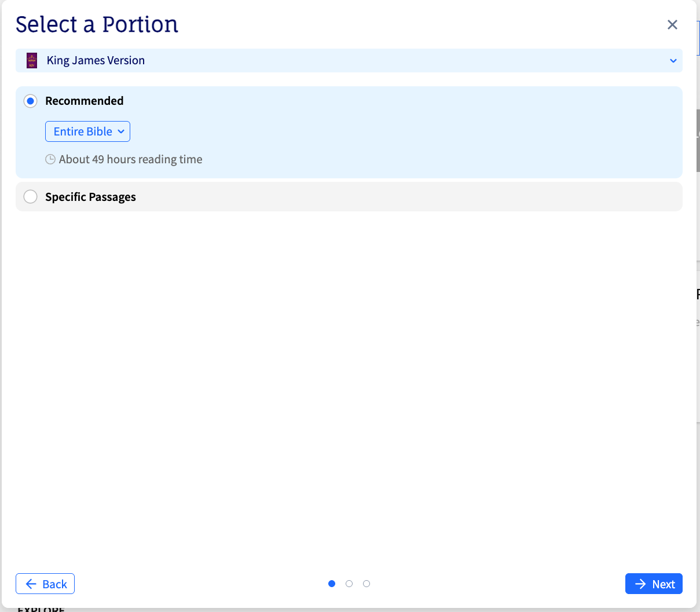Proceed with the Next button
700x612 pixels.
tap(654, 584)
